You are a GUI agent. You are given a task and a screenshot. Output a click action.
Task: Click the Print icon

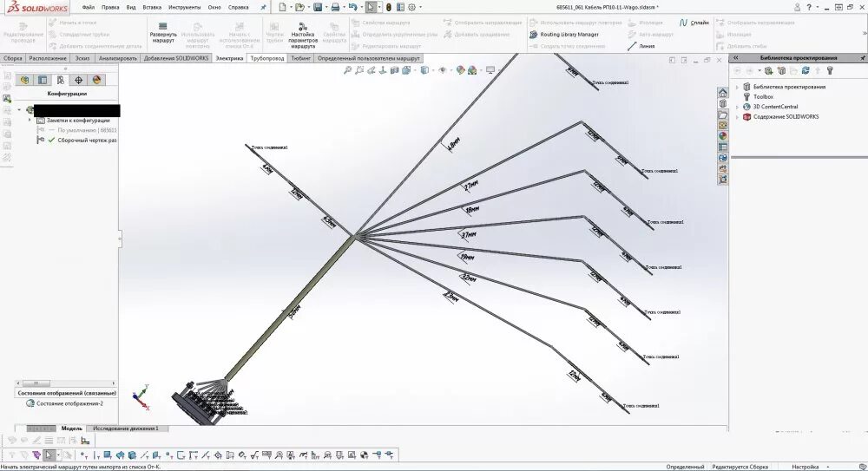(335, 7)
